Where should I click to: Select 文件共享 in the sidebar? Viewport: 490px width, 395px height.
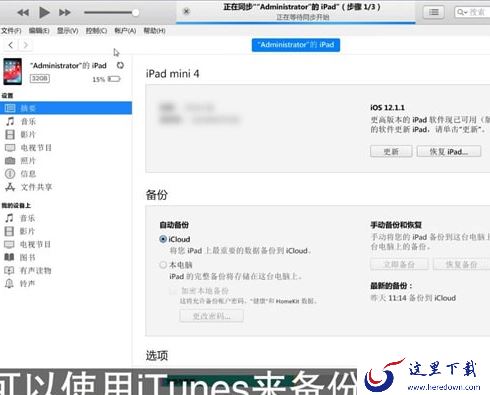[x=66, y=187]
